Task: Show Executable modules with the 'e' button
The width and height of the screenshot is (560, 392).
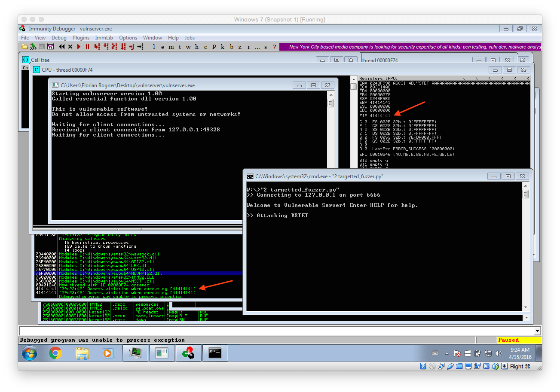Action: pos(162,47)
